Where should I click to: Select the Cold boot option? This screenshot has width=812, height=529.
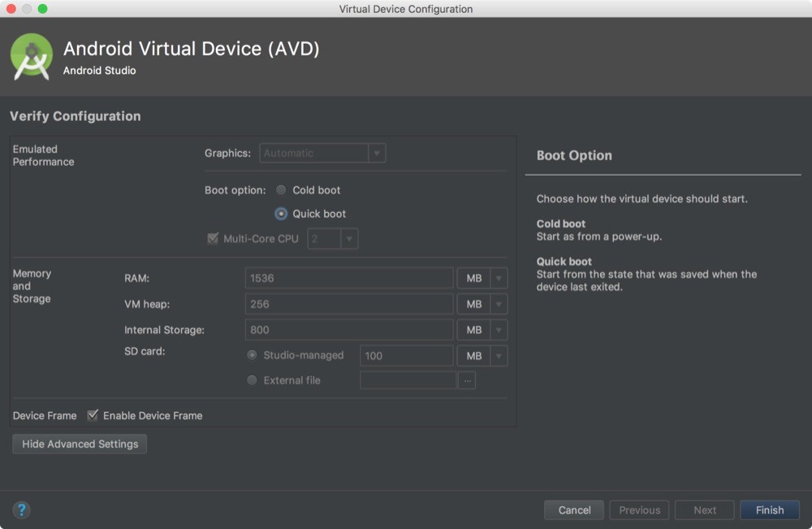click(280, 189)
